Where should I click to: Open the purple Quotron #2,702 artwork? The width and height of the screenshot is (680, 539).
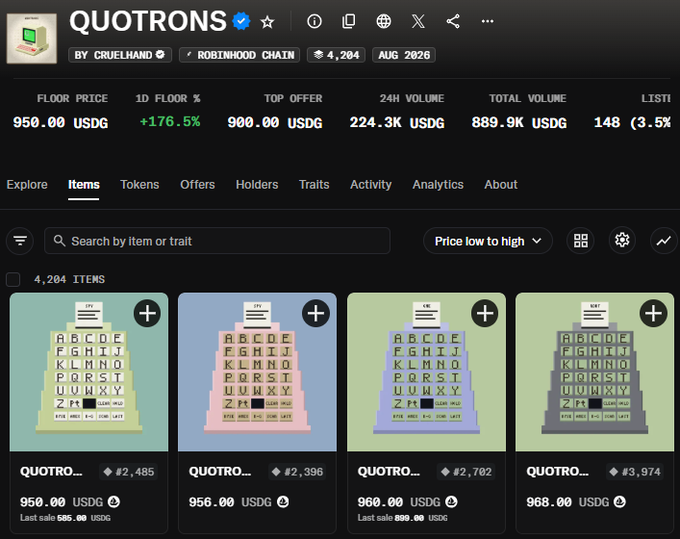426,372
